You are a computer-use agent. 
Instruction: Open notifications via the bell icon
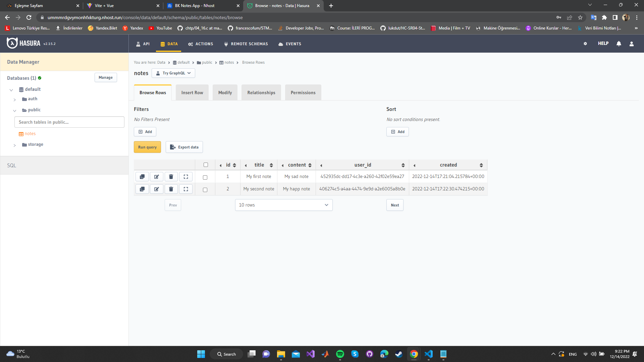619,44
